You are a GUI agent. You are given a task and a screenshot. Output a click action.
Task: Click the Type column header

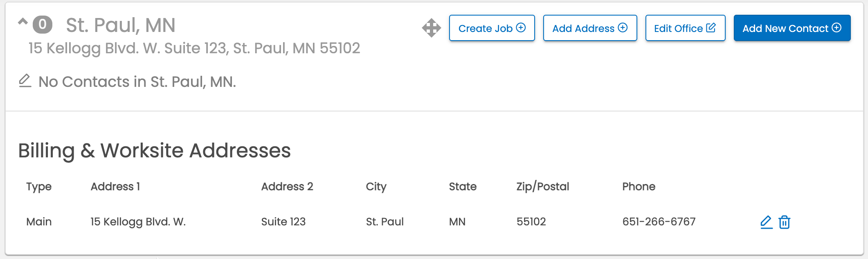(39, 186)
